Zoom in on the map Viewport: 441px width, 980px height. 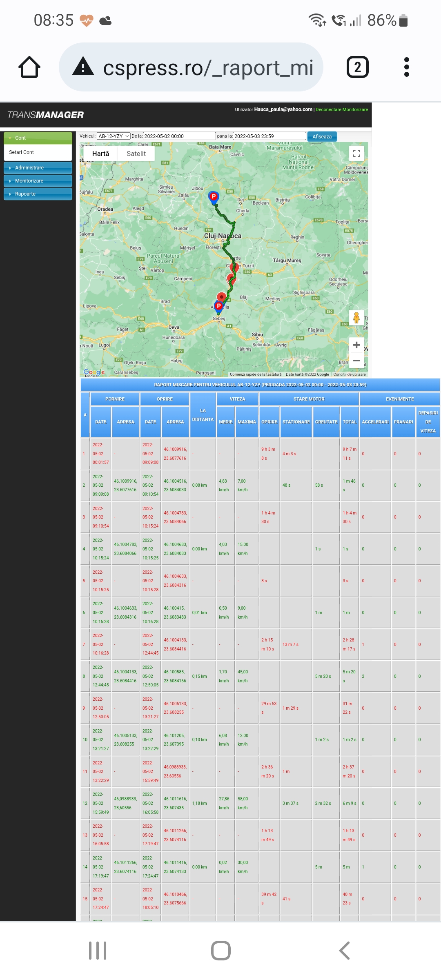[x=356, y=345]
